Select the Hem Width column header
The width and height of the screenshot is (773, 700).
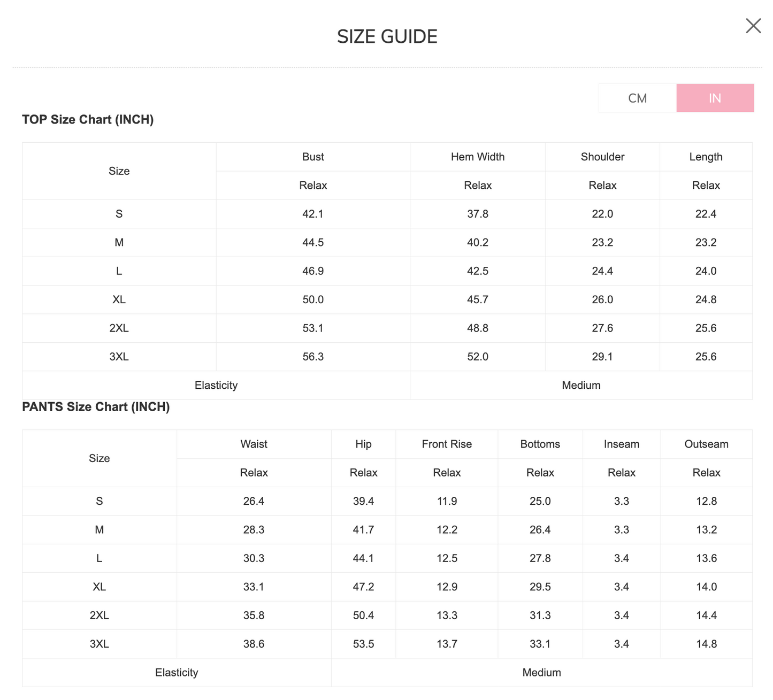[478, 157]
